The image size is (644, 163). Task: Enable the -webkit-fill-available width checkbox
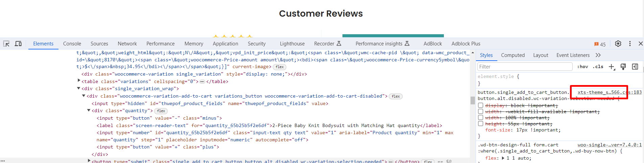[480, 111]
